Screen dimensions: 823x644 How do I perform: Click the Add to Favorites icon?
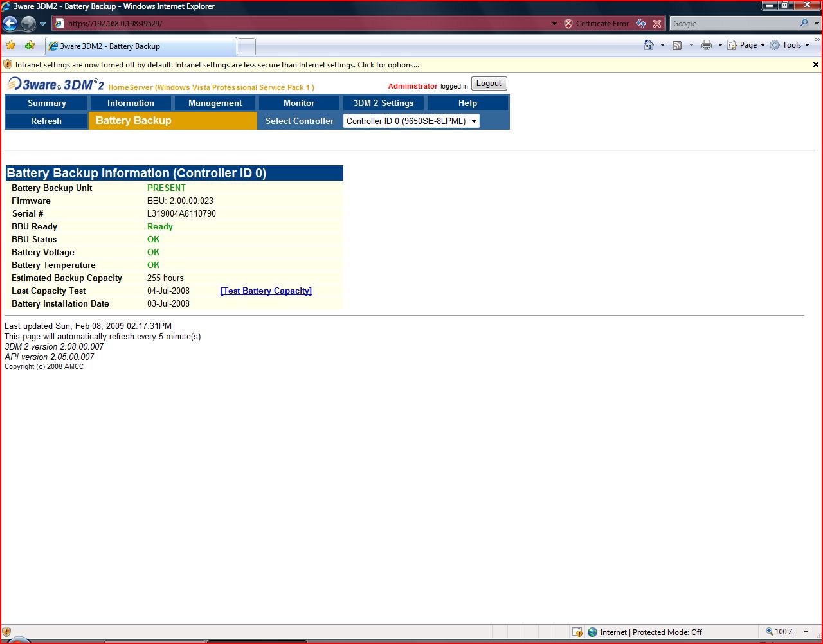(30, 46)
